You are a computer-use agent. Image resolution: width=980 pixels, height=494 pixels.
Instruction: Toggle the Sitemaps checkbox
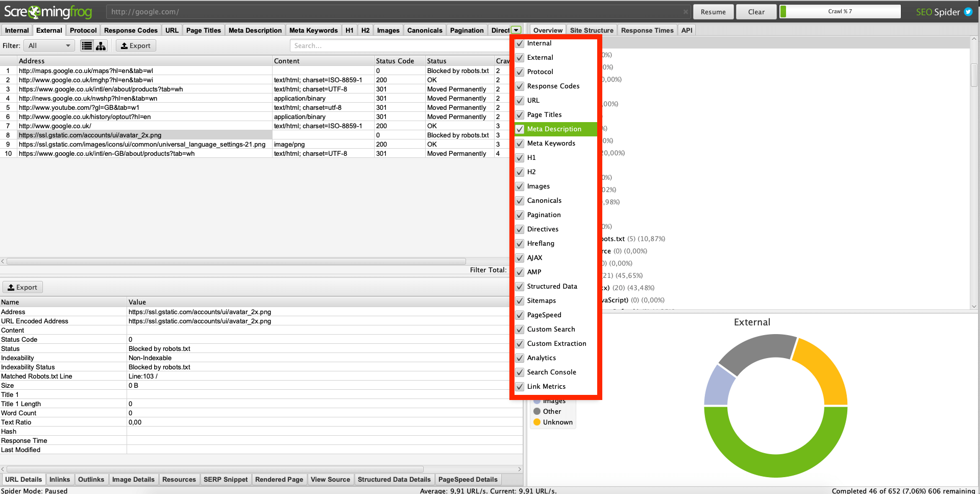point(520,301)
